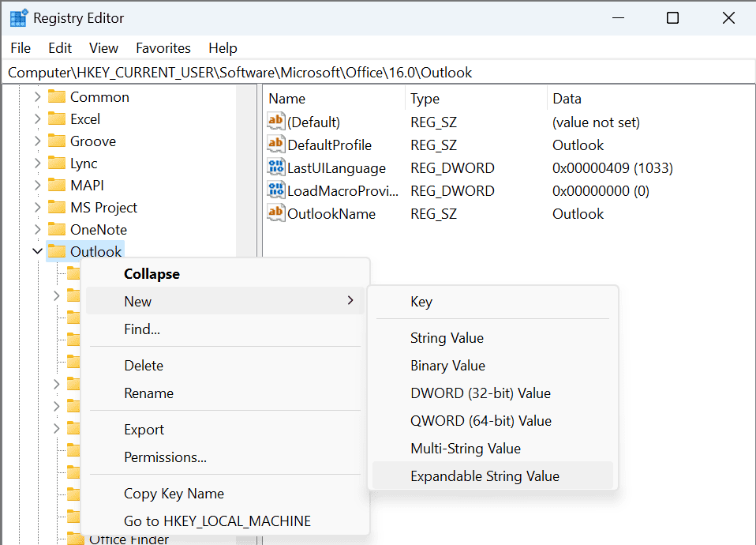Create a new Expandable String Value

492,476
